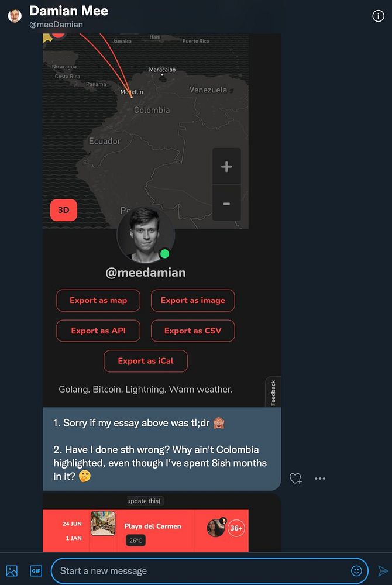Open the message's more options (three dots)
Screen dimensions: 392x585
tap(320, 479)
